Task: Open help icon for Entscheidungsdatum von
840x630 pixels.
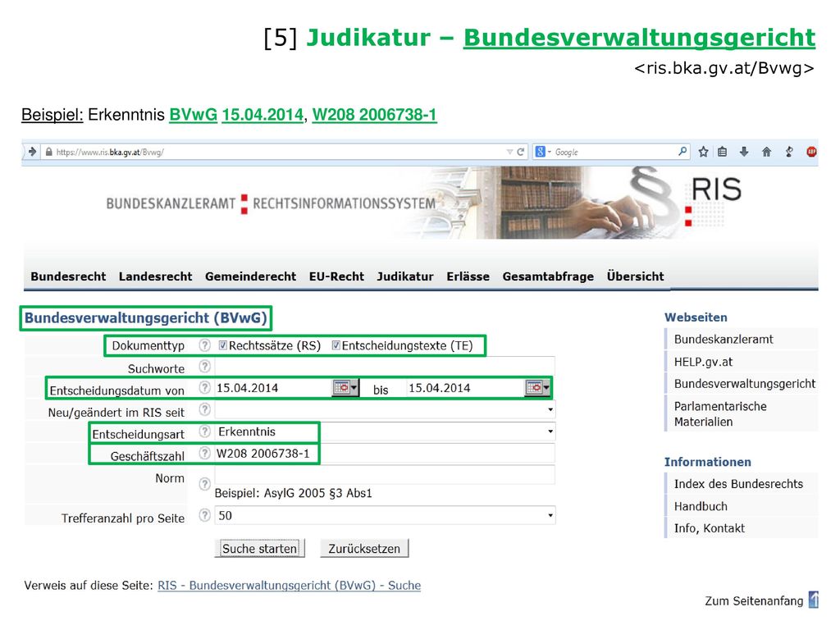Action: pos(204,388)
